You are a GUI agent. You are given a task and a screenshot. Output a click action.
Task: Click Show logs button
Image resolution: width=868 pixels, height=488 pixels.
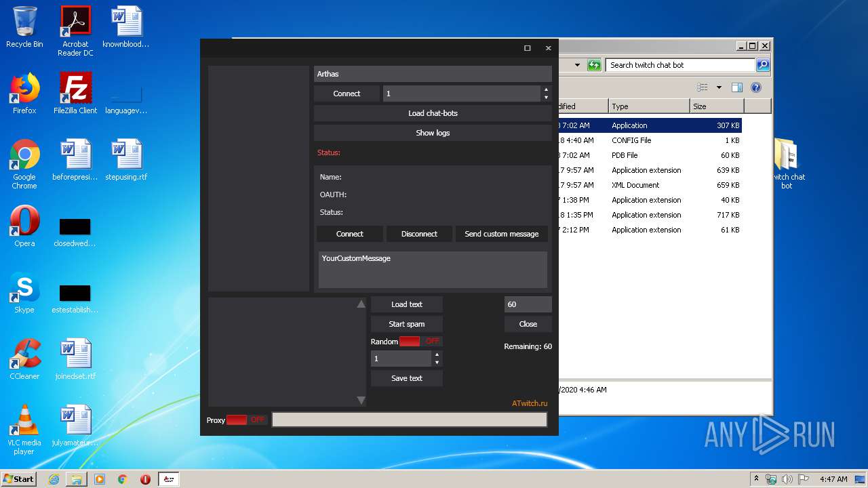click(433, 133)
